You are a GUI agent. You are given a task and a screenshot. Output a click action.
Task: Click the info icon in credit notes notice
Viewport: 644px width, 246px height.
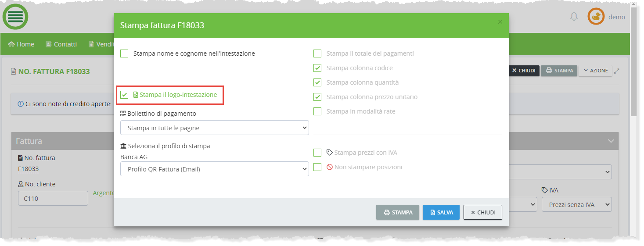[x=20, y=104]
